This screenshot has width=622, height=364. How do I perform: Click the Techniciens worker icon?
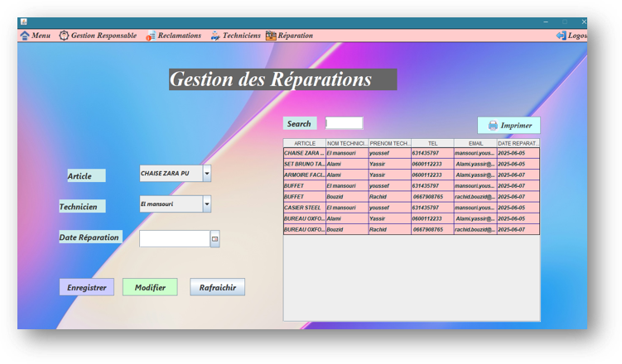(x=215, y=36)
